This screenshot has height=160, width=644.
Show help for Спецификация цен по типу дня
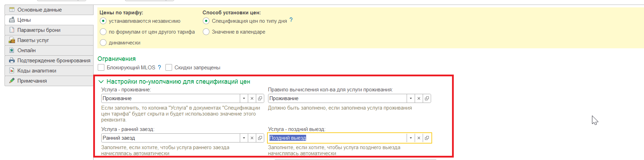pos(291,20)
